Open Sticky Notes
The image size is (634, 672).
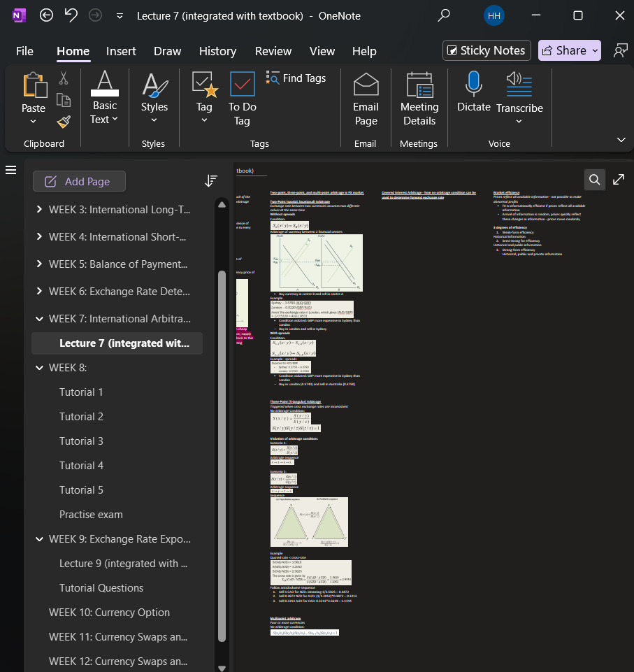coord(487,50)
